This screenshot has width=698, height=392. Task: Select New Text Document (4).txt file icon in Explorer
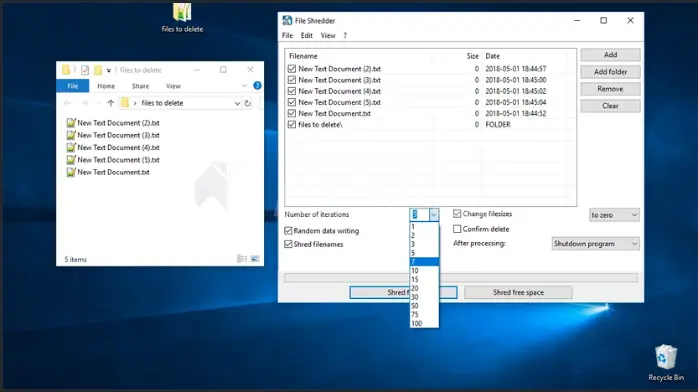coord(71,147)
